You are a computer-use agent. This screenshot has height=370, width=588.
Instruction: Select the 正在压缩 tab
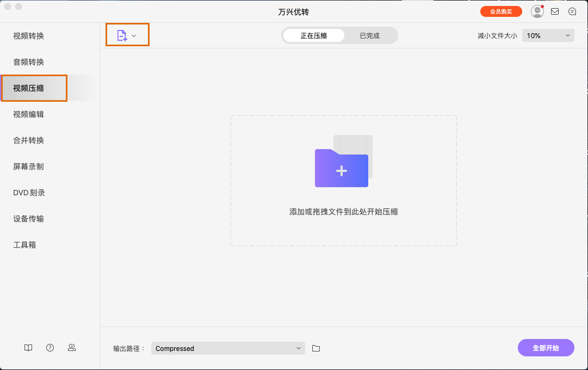click(x=313, y=35)
